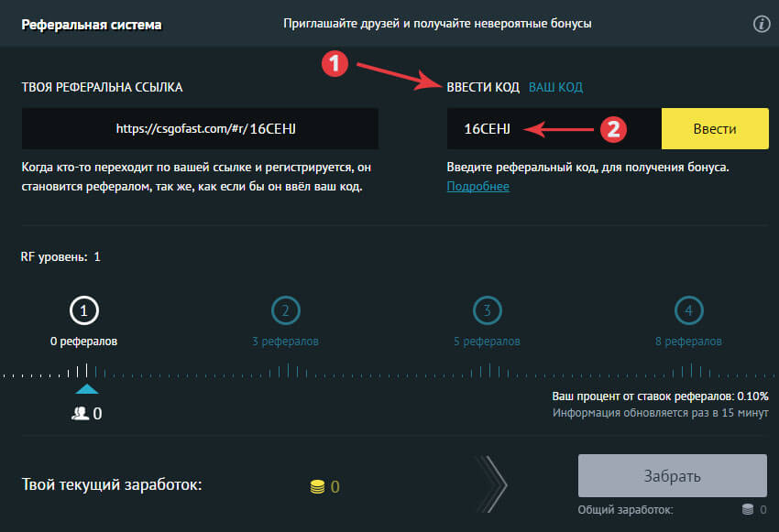Image resolution: width=779 pixels, height=532 pixels.
Task: Click the Реферальная система header title
Action: click(x=91, y=25)
